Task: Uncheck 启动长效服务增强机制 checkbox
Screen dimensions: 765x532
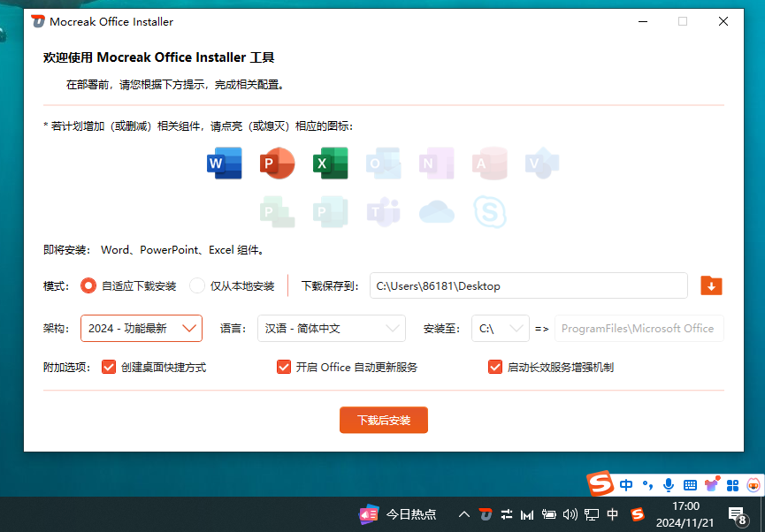Action: tap(495, 367)
